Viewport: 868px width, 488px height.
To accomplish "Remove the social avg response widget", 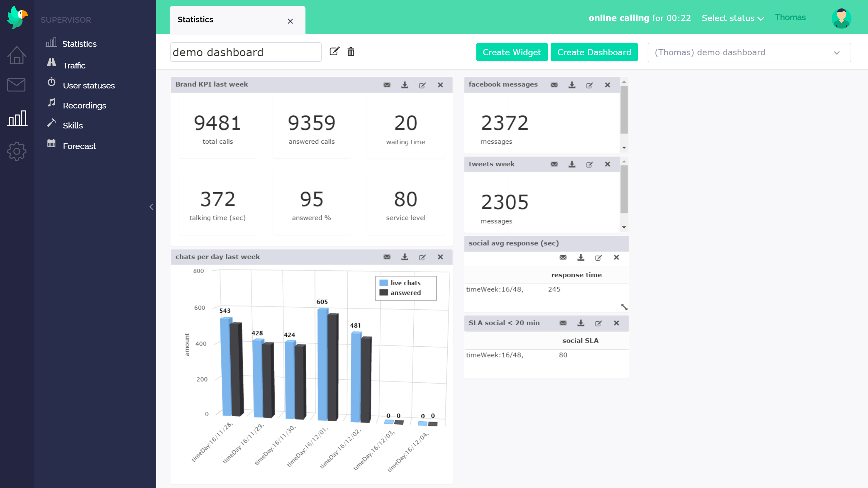I will pos(616,257).
